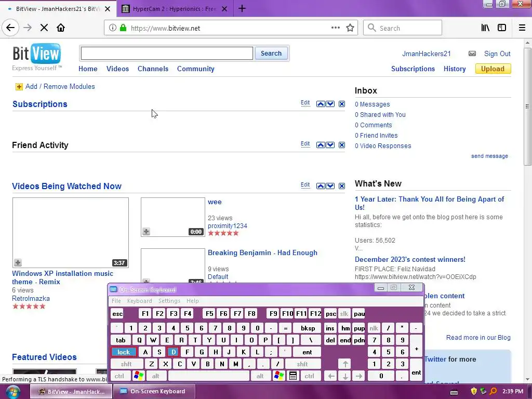This screenshot has height=399, width=532.
Task: Show site information icon in address bar
Action: (112, 28)
